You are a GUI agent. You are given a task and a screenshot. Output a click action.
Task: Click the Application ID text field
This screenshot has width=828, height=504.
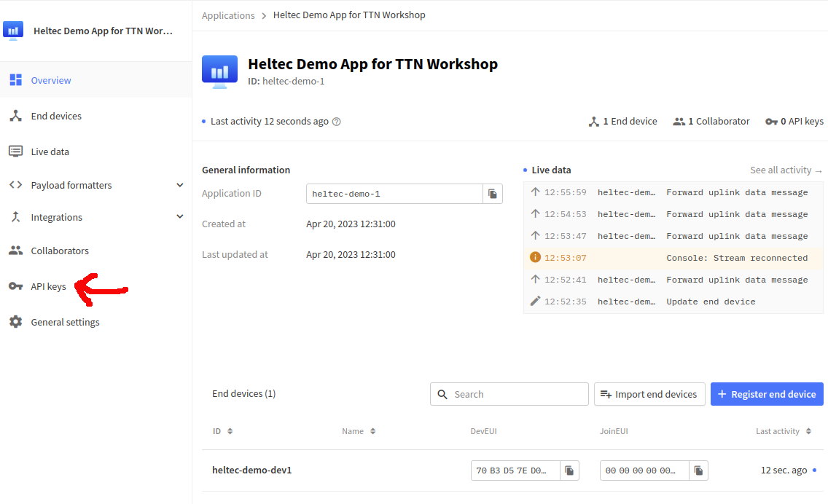(x=394, y=194)
